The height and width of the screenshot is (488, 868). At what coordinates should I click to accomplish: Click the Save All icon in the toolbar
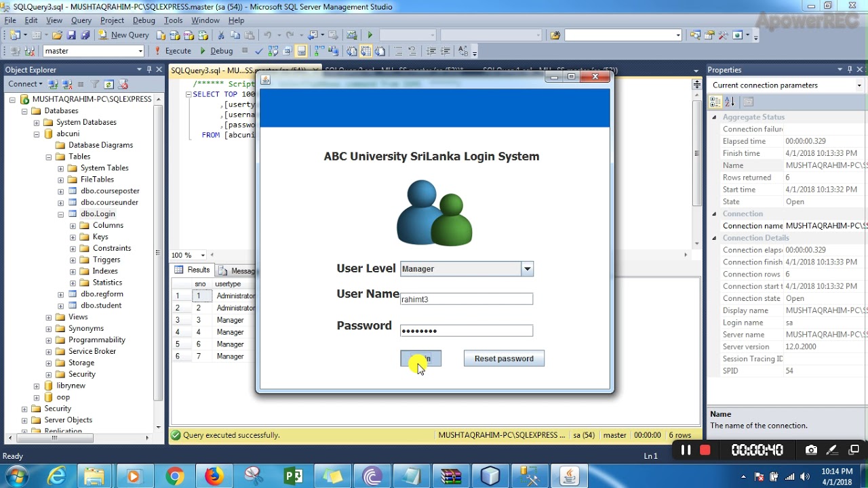[x=84, y=35]
